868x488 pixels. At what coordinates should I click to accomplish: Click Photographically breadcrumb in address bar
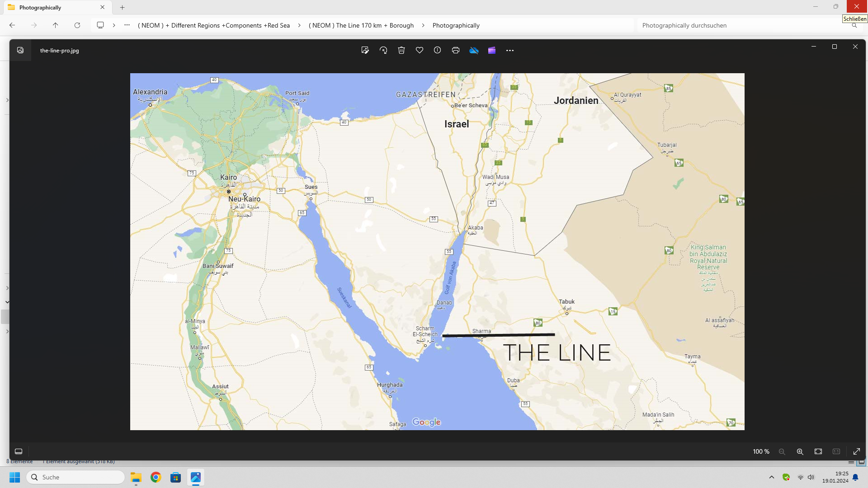[x=456, y=25]
